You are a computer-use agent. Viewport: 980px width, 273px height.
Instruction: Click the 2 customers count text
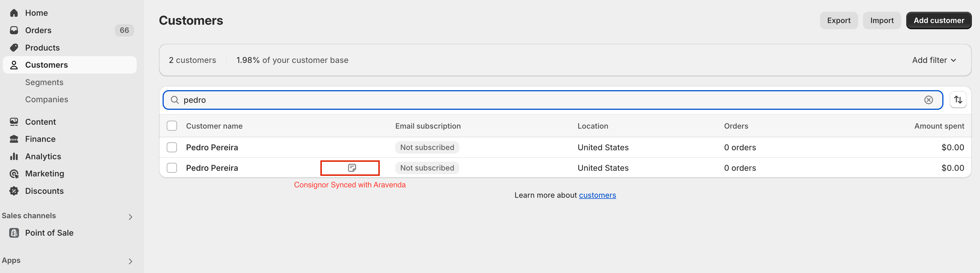192,60
